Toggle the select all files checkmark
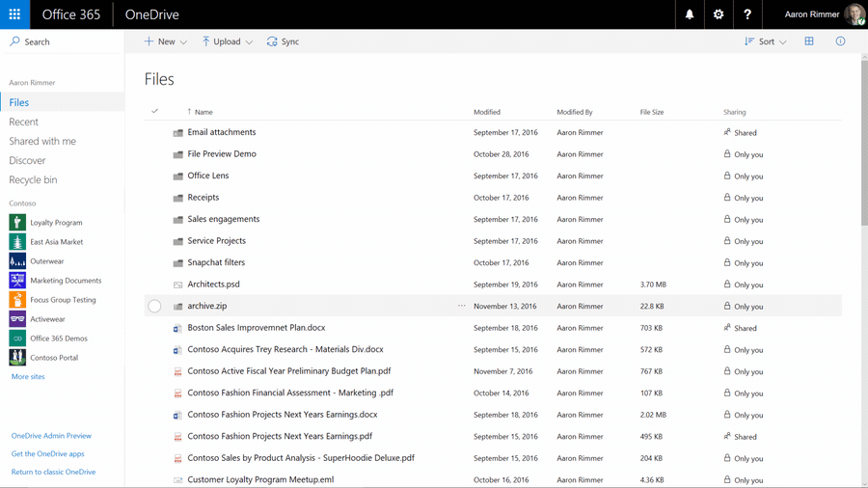 pos(154,111)
